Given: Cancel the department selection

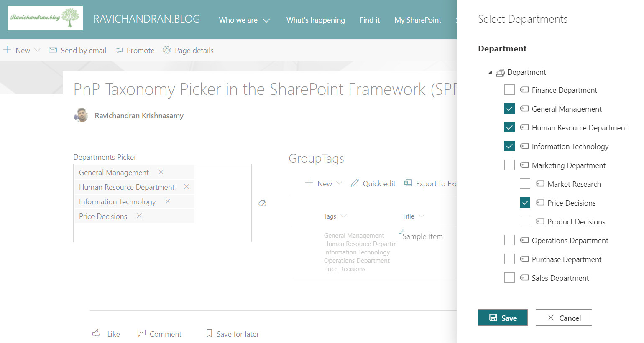Looking at the screenshot, I should (x=563, y=318).
